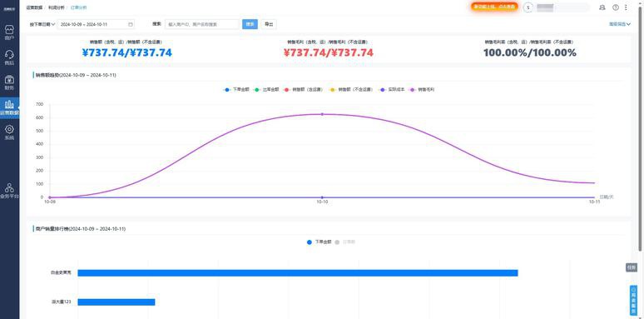Click the user profile icon at top right
Viewport: 644px width, 319px height.
tap(602, 7)
